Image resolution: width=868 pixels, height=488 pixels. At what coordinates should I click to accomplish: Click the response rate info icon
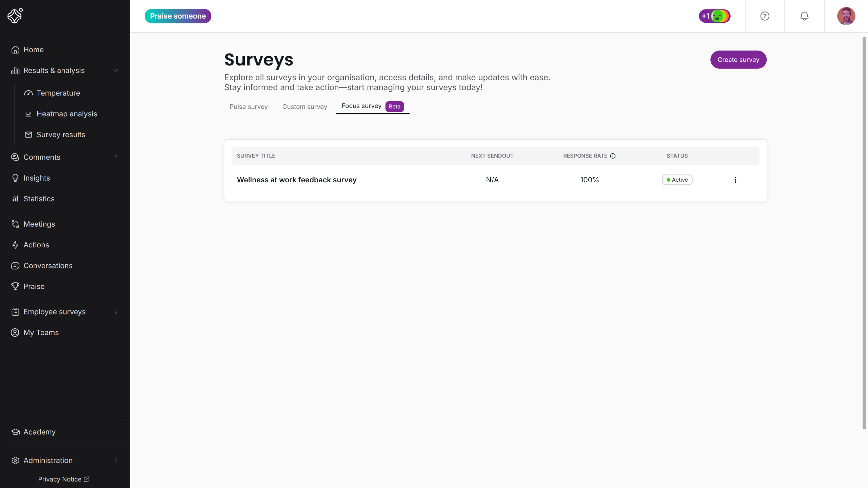[613, 156]
